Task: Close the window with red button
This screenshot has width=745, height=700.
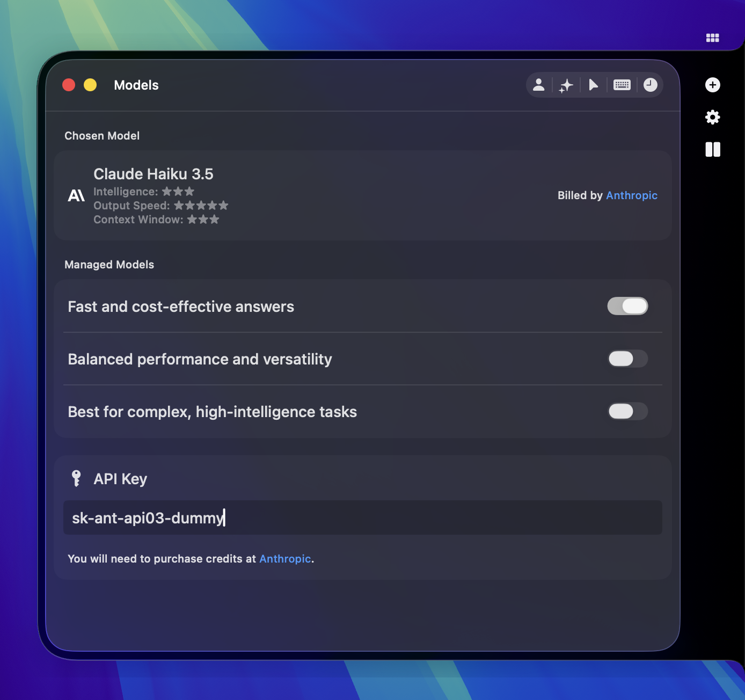Action: tap(69, 85)
